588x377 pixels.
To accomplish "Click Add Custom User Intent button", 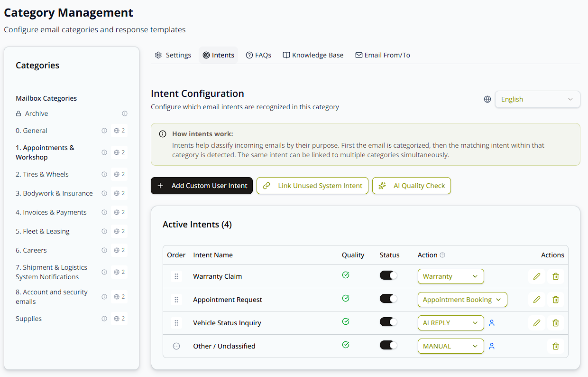I will [202, 186].
